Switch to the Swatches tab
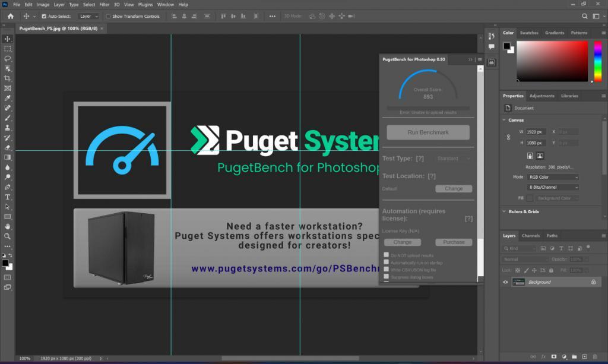608x364 pixels. click(x=529, y=33)
